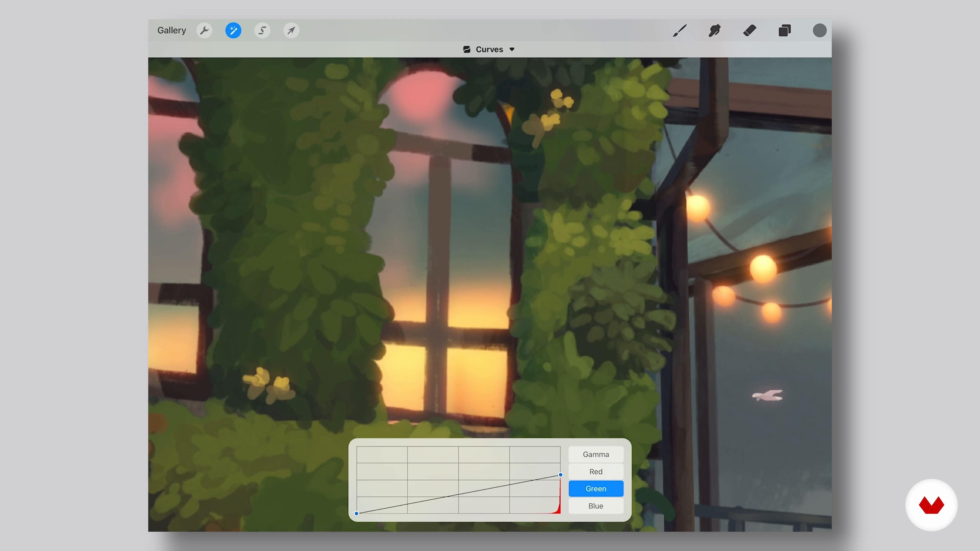Click the lower-left curve control point
The image size is (980, 551).
(357, 513)
